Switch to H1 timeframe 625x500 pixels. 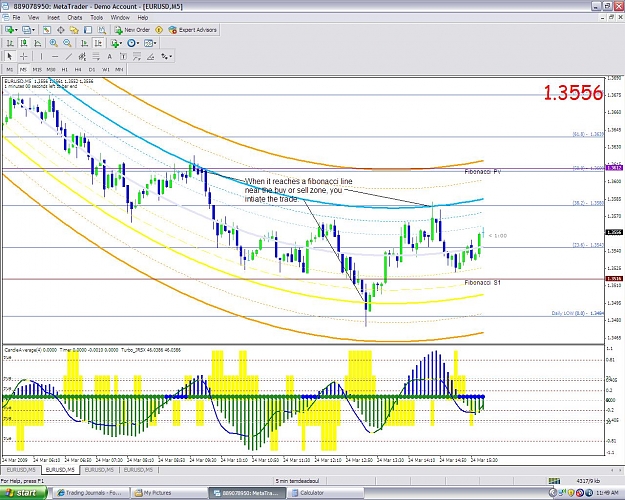point(65,69)
